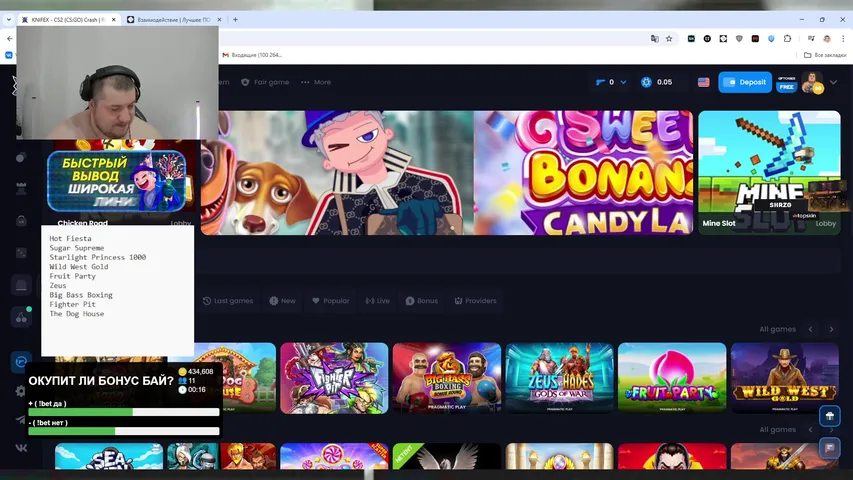
Task: Click 'Hot Fiesta' in the notepad list
Action: point(70,238)
